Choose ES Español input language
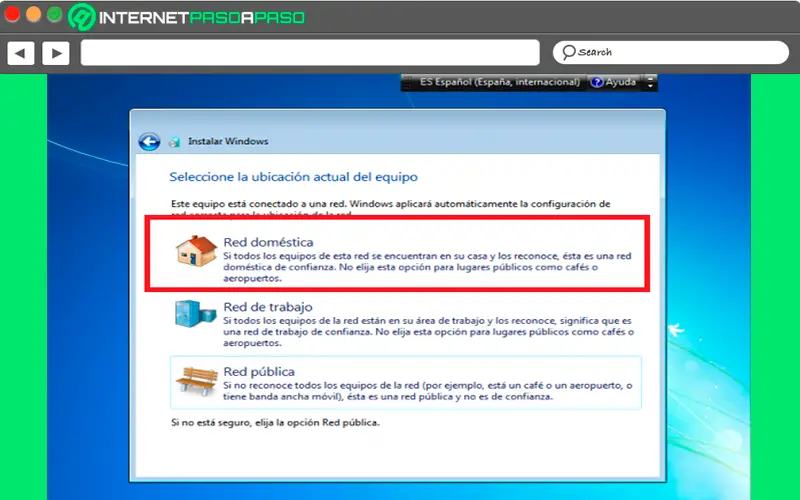Screen dimensions: 800x500 [x=499, y=82]
